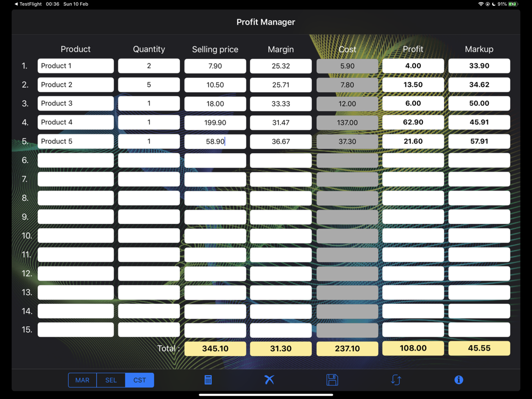Select the CST segment option
Screen dimensions: 532x399
[x=139, y=380]
